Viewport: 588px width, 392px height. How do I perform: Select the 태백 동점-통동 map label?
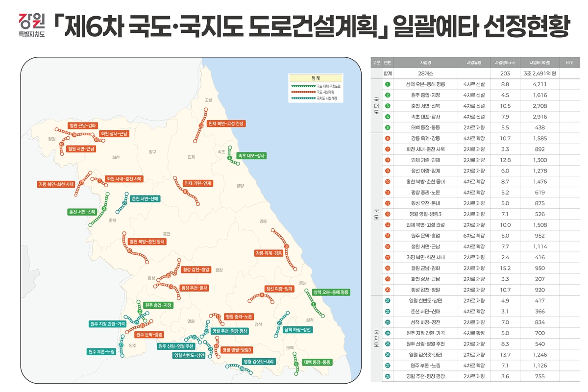click(318, 362)
